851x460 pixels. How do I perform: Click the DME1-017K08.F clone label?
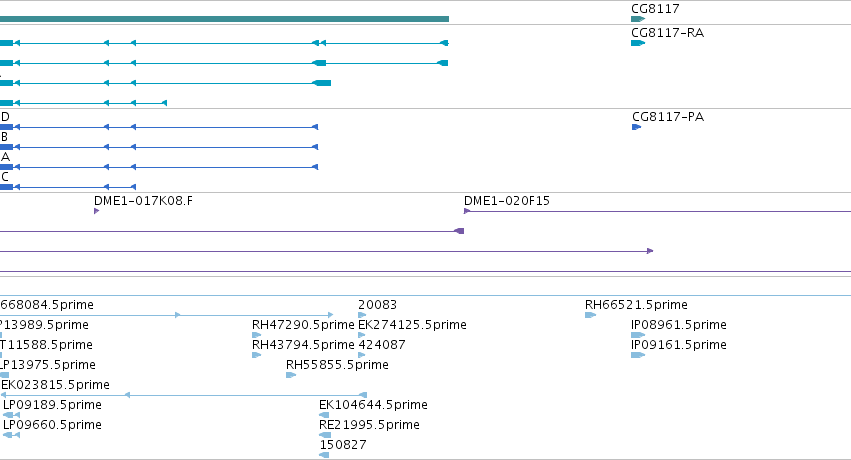pos(143,201)
